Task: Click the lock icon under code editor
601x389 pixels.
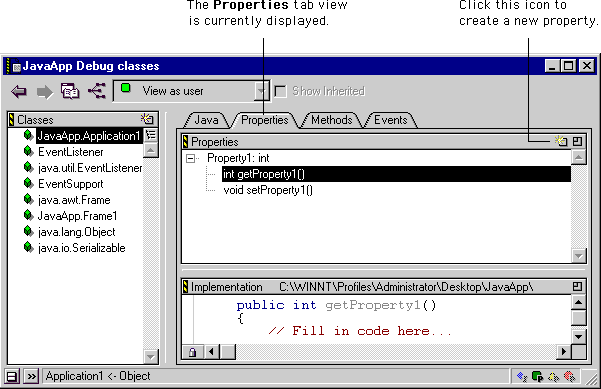Action: pyautogui.click(x=192, y=351)
